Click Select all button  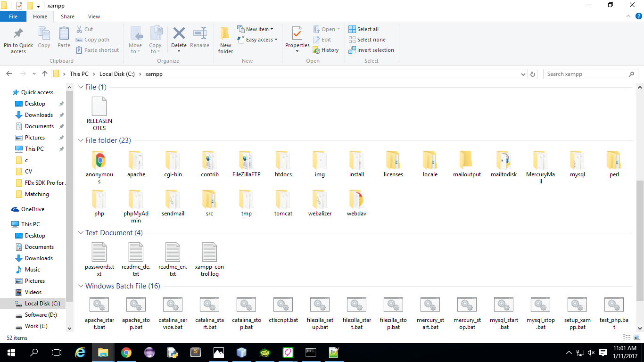(363, 29)
